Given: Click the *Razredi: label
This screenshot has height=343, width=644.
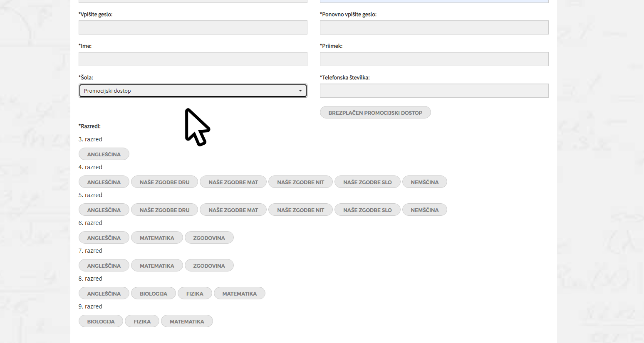Looking at the screenshot, I should pos(89,126).
